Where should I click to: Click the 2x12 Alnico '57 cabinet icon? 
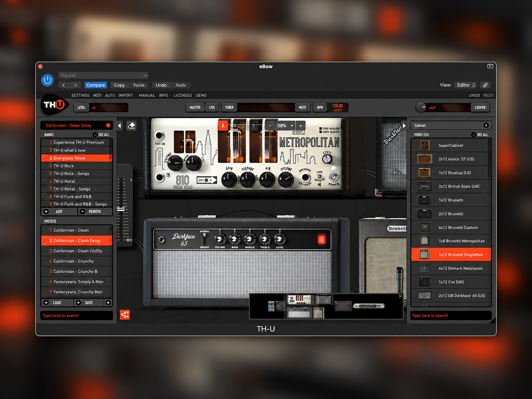coord(425,159)
